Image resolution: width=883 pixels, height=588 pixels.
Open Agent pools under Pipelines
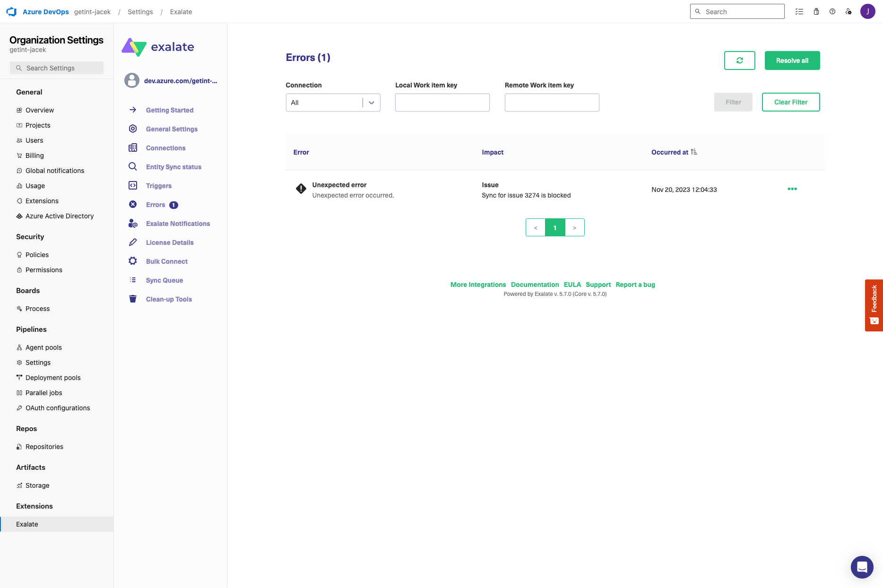43,347
